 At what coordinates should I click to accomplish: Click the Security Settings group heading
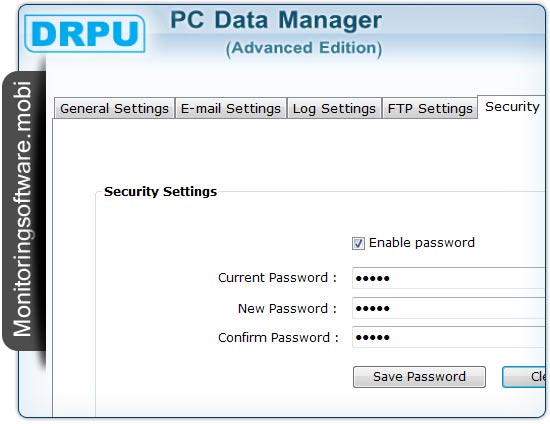point(160,191)
